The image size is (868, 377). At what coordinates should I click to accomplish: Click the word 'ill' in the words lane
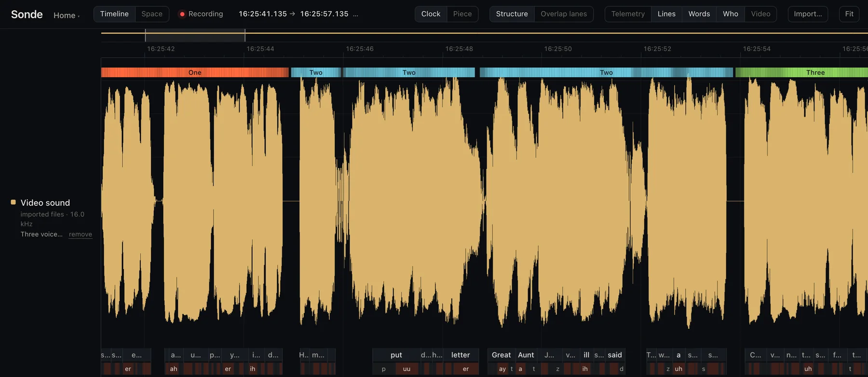586,355
